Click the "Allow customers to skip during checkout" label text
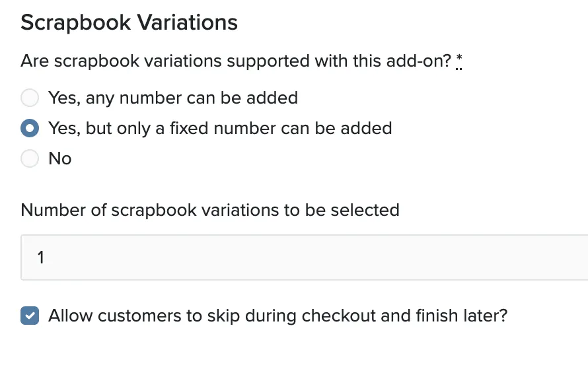Image resolution: width=588 pixels, height=371 pixels. 278,316
